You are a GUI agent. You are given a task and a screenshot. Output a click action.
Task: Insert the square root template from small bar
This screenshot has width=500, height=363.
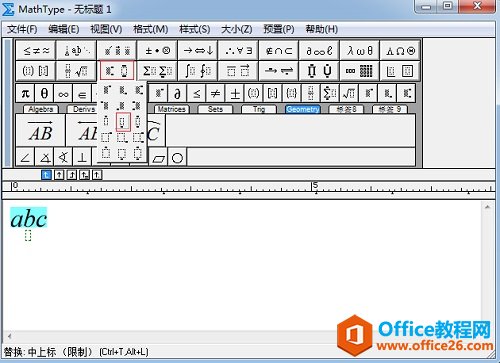pos(349,93)
